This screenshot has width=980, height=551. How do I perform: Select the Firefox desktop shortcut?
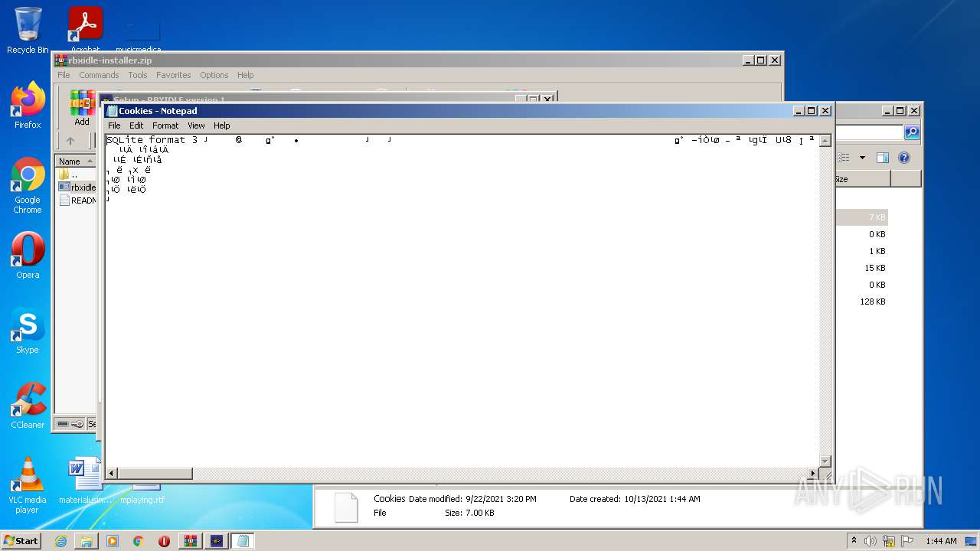click(28, 106)
